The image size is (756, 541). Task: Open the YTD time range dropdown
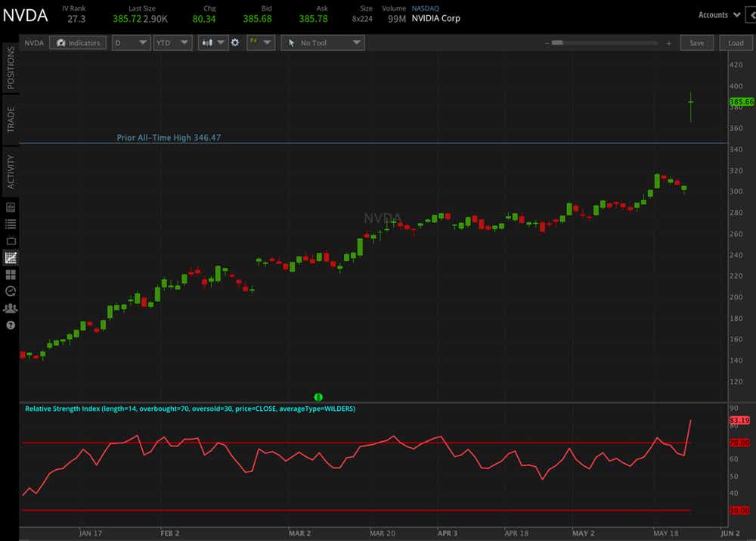172,42
